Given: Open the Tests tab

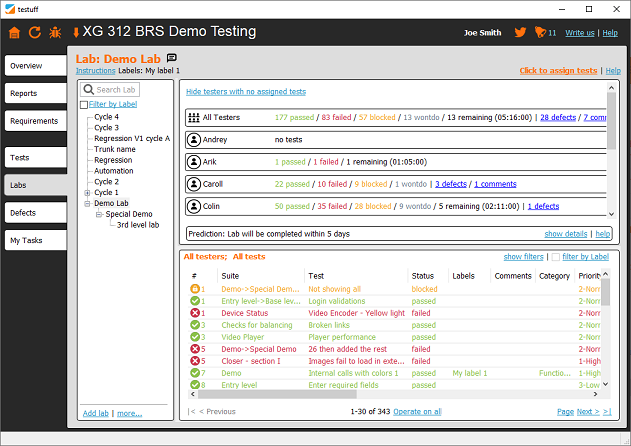Looking at the screenshot, I should click(x=36, y=157).
